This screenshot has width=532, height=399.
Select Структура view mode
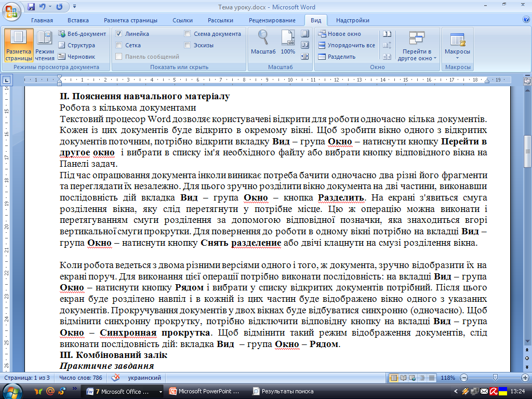point(77,45)
